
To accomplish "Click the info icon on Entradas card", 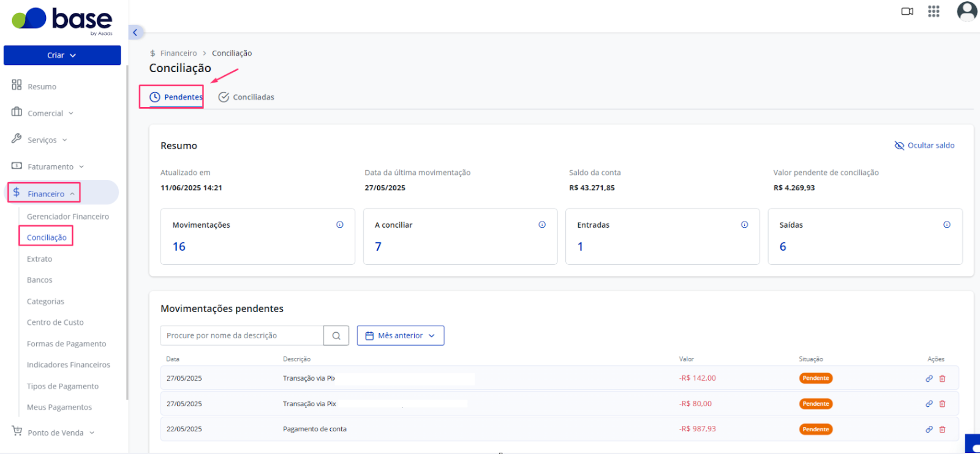I will pyautogui.click(x=745, y=225).
